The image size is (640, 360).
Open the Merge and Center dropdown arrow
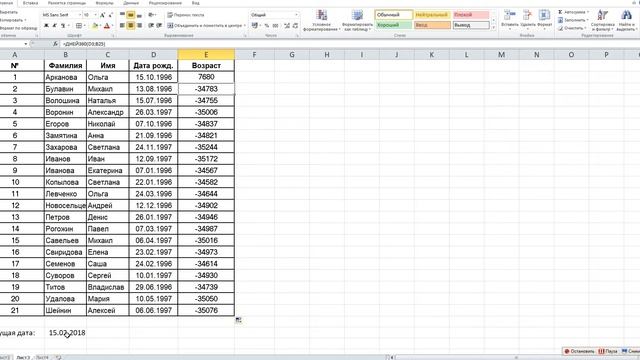pyautogui.click(x=244, y=26)
